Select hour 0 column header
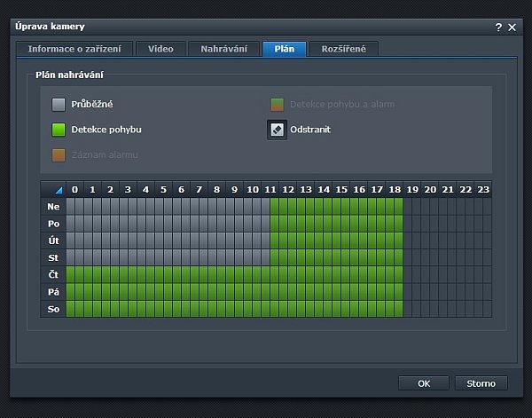 coord(75,189)
